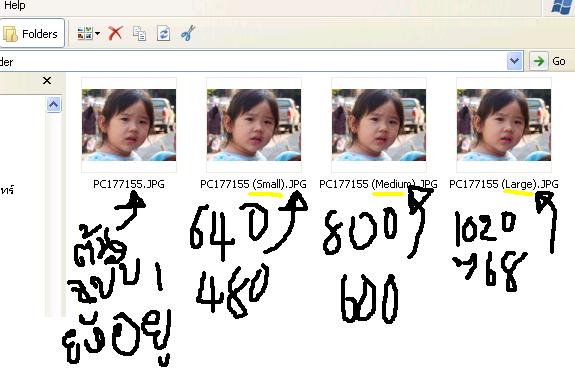Click the scissors Cut icon

[187, 33]
